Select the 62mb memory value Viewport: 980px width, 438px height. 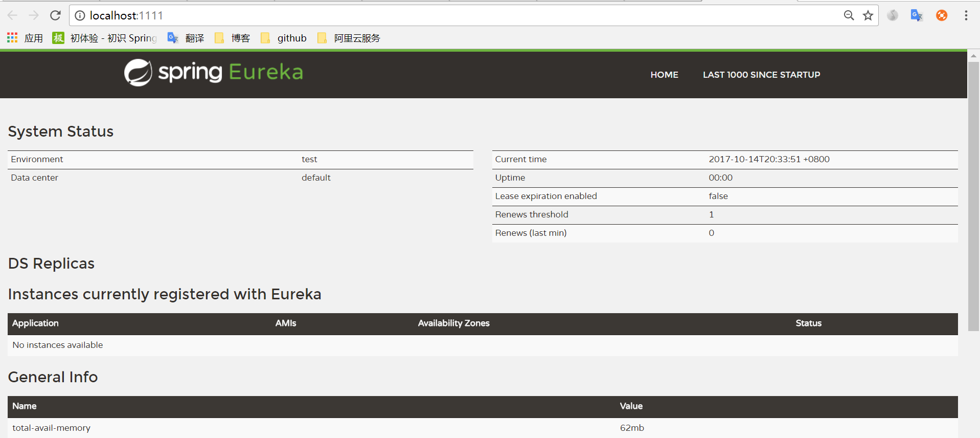tap(632, 428)
